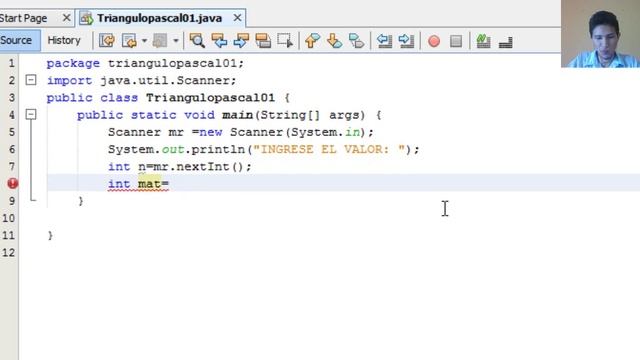Click the Comment lines icon
Screen dimensions: 640x360
[483, 41]
